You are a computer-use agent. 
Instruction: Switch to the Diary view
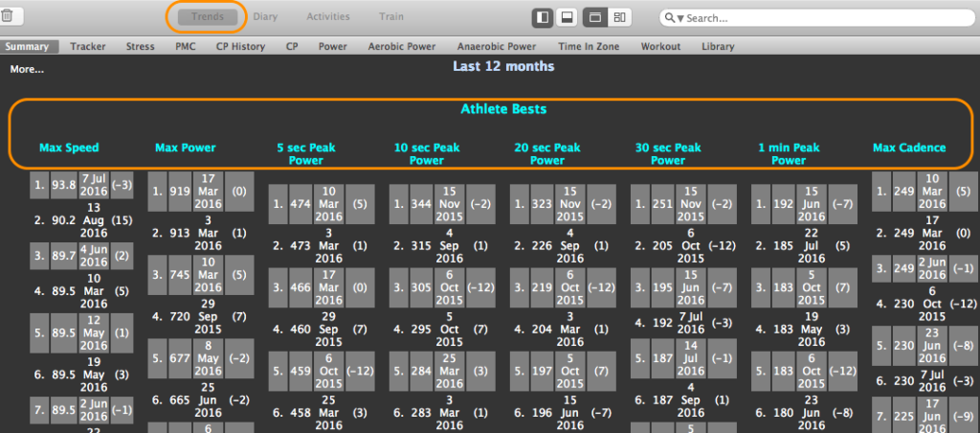coord(265,17)
